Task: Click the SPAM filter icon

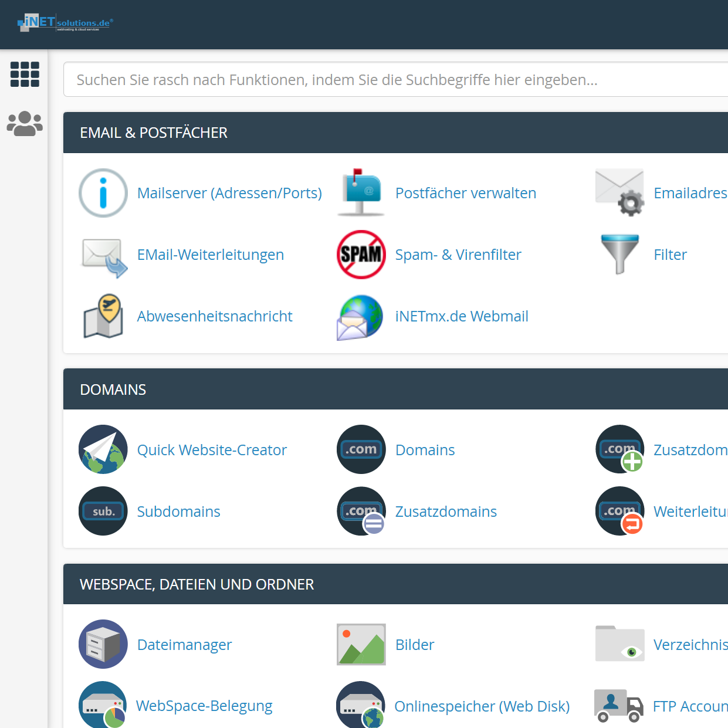Action: [x=361, y=255]
